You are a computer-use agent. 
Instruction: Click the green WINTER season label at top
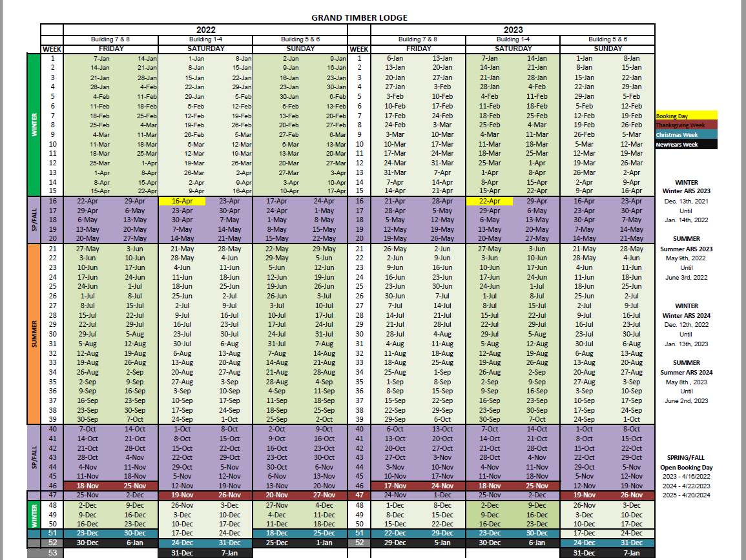[34, 125]
